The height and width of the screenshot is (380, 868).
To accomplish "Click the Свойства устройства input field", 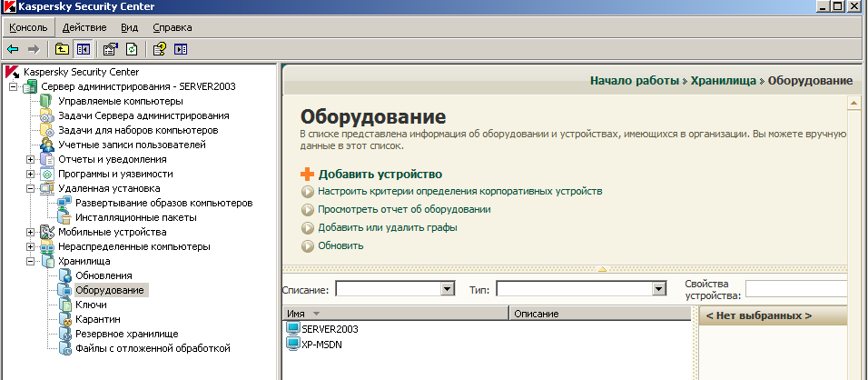I will click(x=796, y=289).
